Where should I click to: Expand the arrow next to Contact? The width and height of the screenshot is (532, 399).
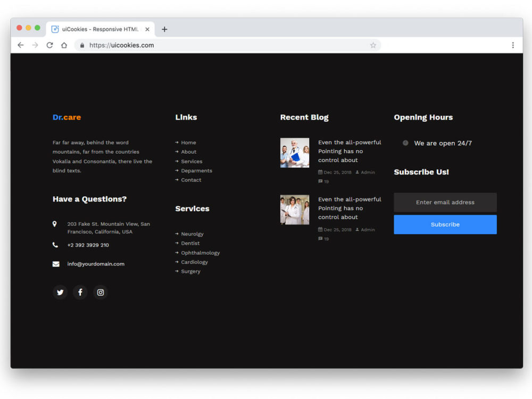coord(177,180)
